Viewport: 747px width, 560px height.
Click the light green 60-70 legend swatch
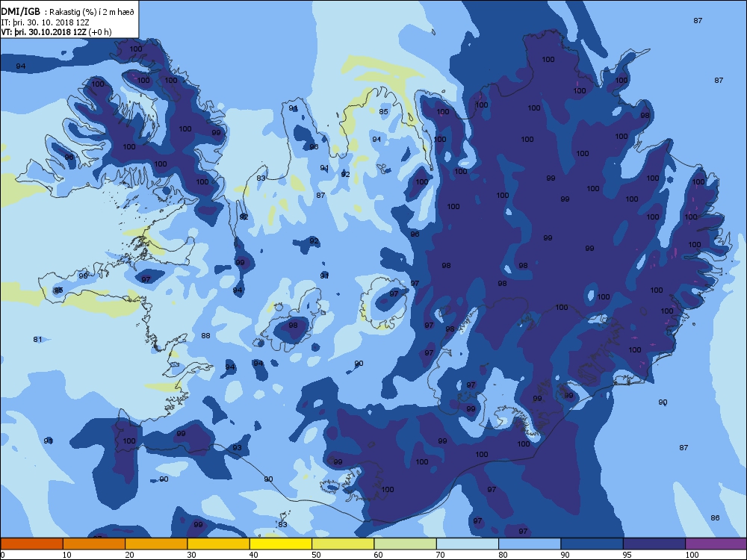406,544
